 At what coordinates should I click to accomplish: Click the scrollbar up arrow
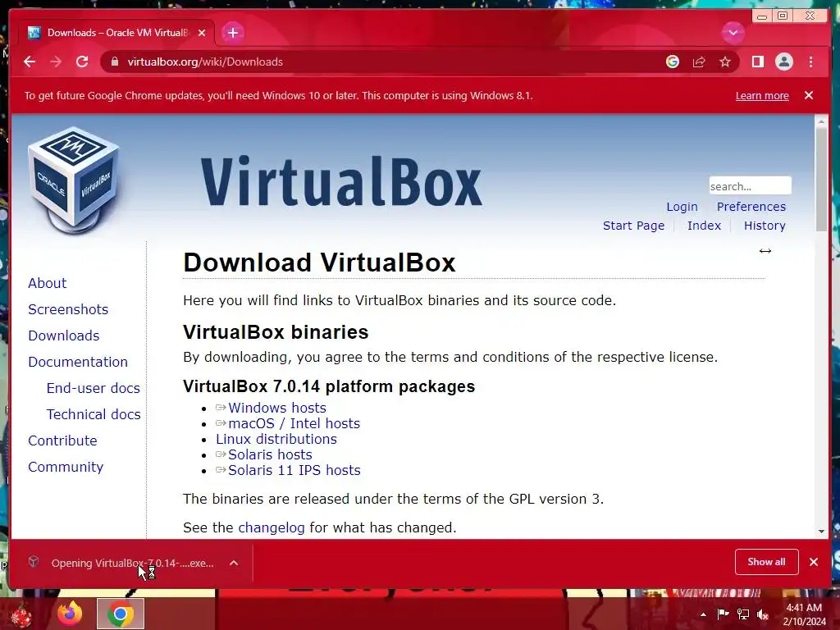click(821, 122)
